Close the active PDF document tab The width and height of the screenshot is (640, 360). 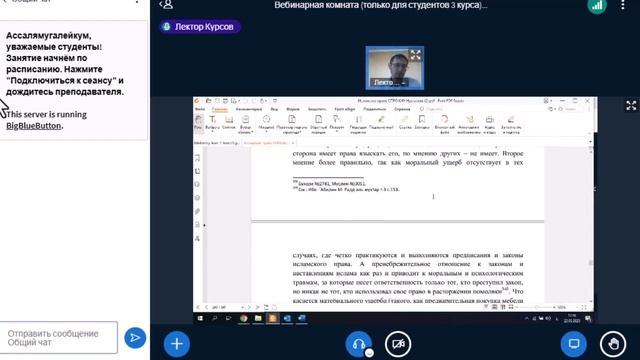(x=293, y=143)
